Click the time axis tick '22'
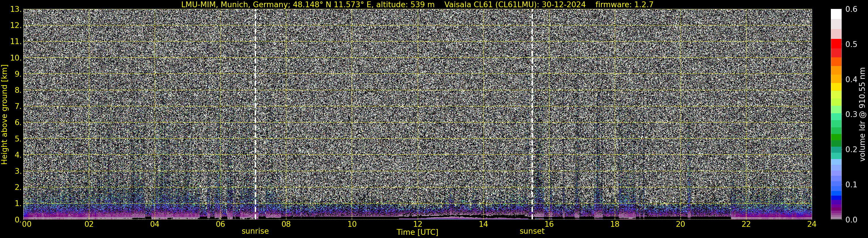 pyautogui.click(x=746, y=224)
